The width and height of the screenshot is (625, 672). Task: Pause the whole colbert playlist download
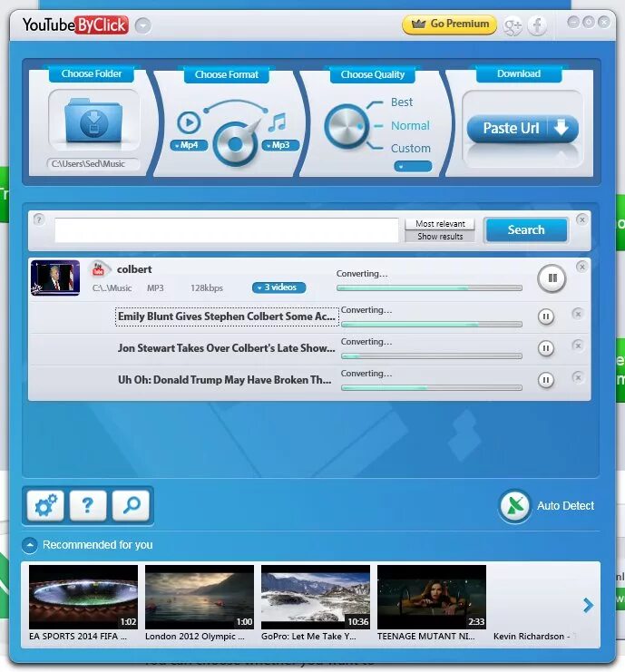click(552, 278)
